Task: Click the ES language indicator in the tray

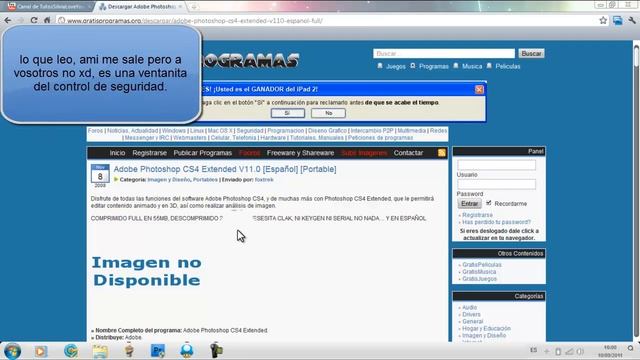Action: click(x=533, y=350)
